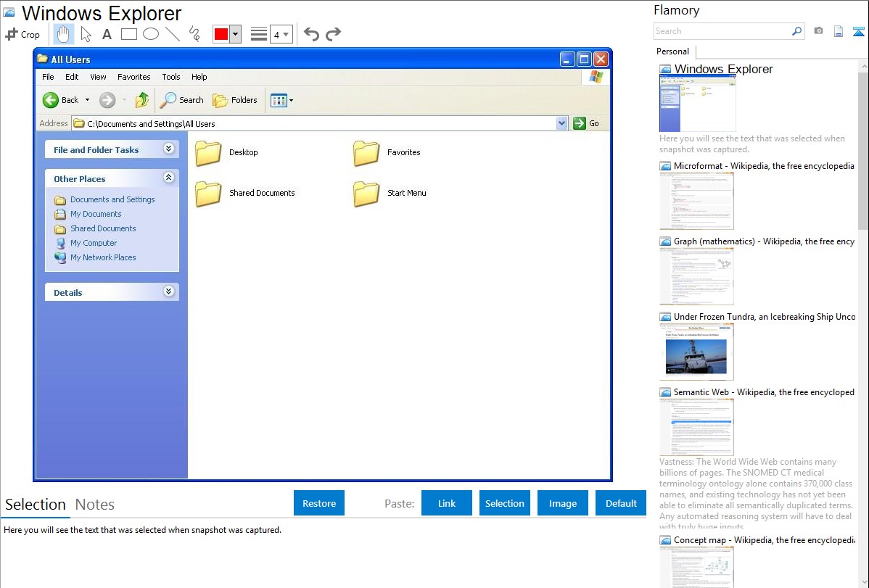
Task: Activate the hand pan tool
Action: pos(63,34)
